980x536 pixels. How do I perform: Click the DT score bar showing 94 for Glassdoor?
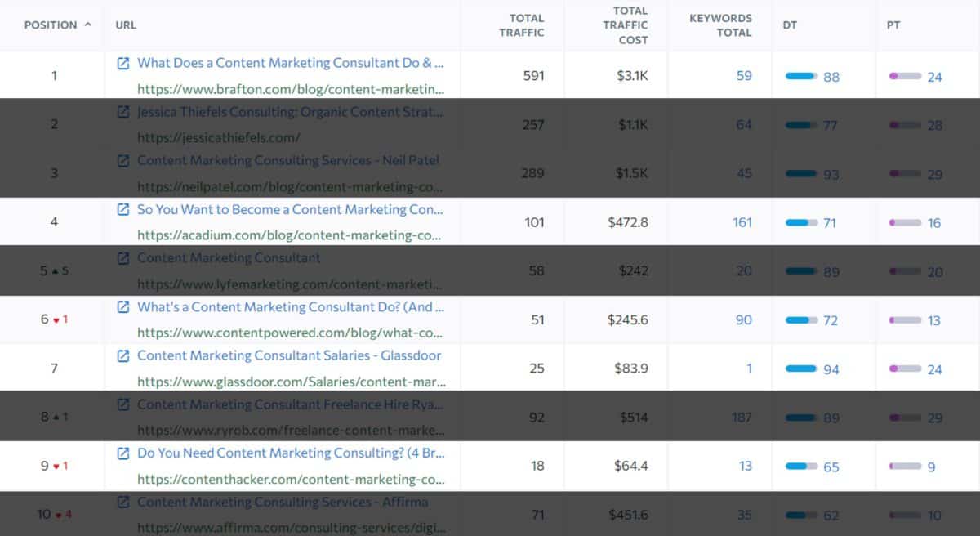(800, 369)
